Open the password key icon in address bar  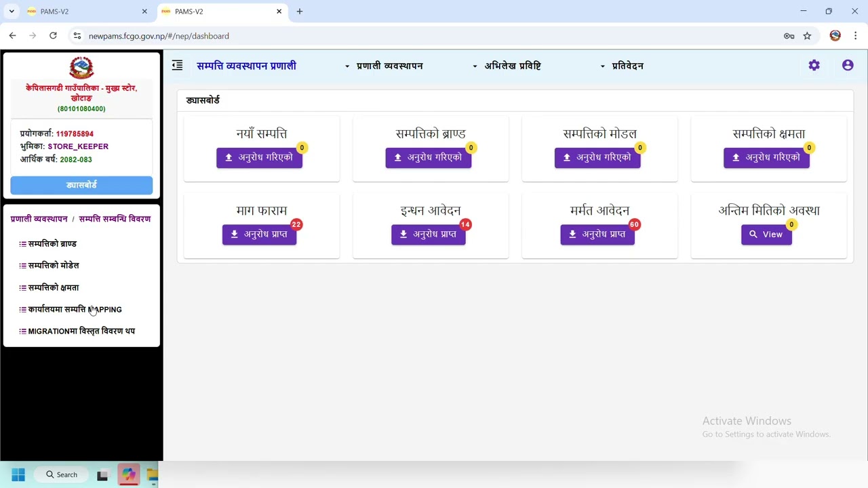(x=789, y=36)
